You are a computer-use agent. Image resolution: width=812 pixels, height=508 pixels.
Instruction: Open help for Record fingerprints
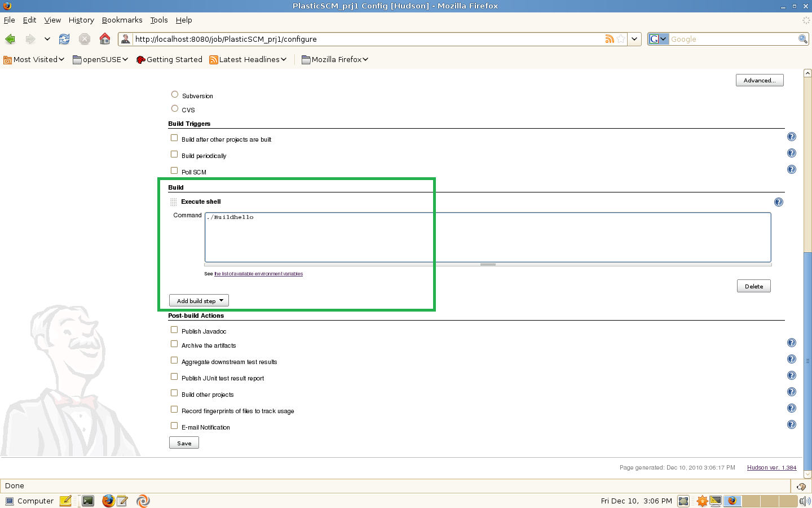pos(792,408)
